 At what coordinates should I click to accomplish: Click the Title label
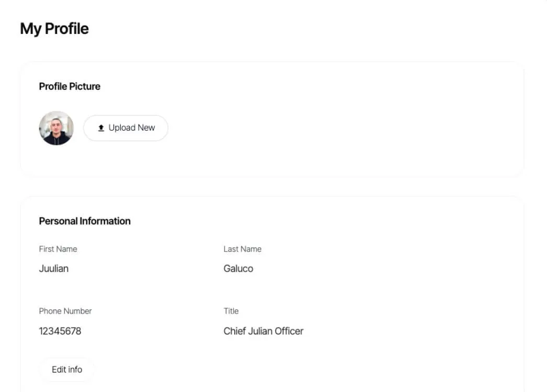pos(231,311)
